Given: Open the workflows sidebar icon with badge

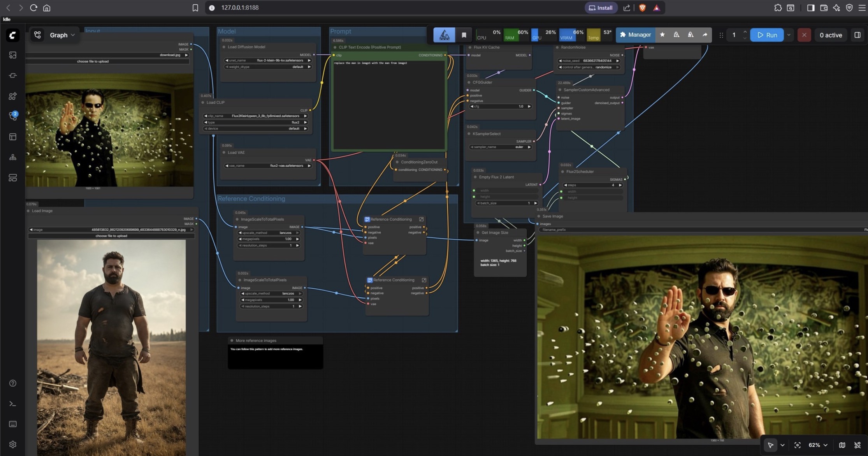Looking at the screenshot, I should pyautogui.click(x=12, y=116).
